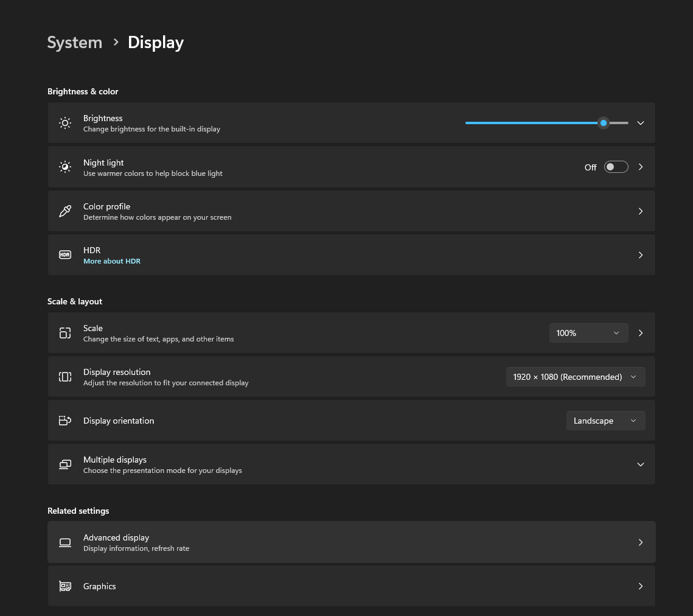
Task: Go back to System in breadcrumb
Action: pyautogui.click(x=75, y=43)
